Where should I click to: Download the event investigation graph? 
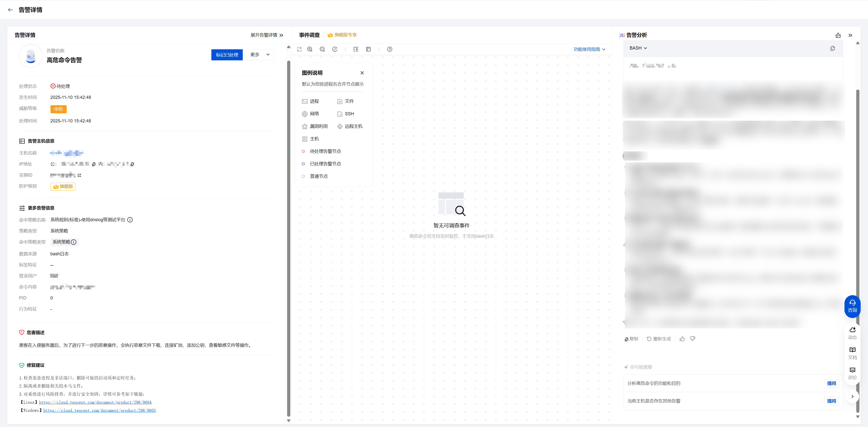pos(356,49)
